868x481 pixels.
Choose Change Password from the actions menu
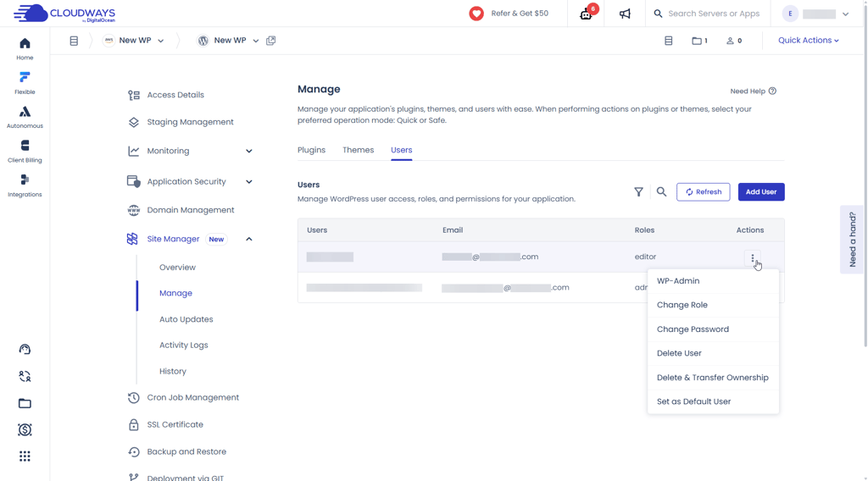pos(713,329)
